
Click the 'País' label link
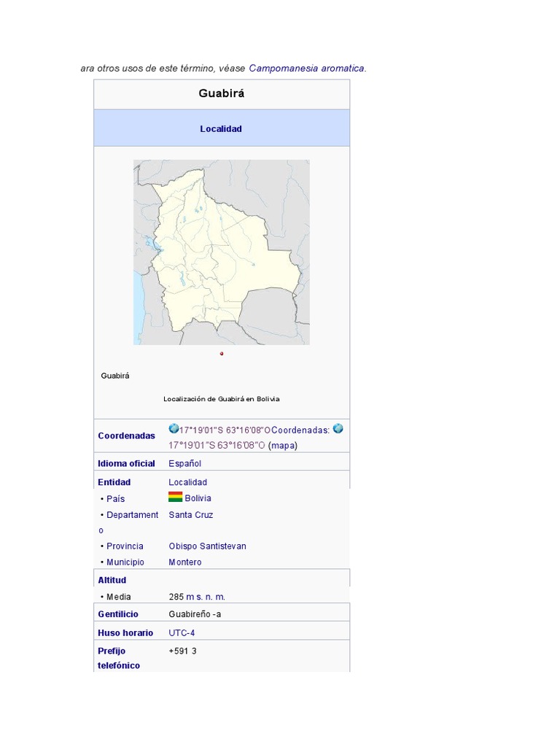pyautogui.click(x=116, y=499)
